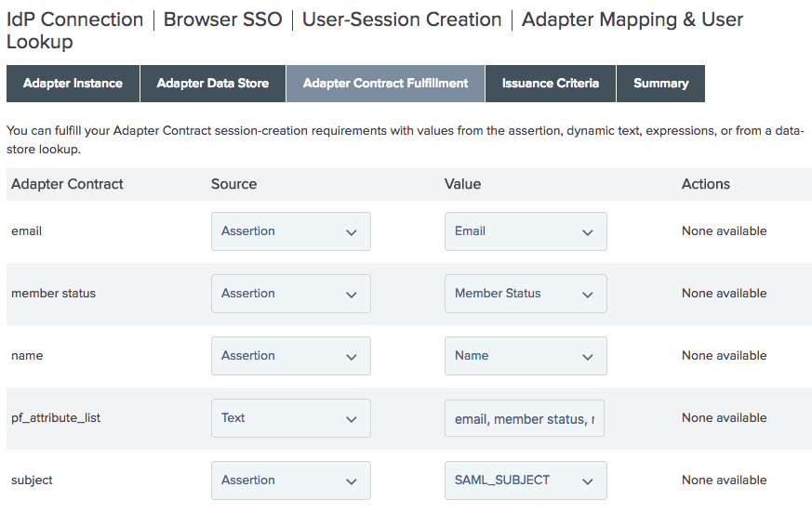Click the Adapter Contract column header
The height and width of the screenshot is (513, 812).
coord(67,184)
